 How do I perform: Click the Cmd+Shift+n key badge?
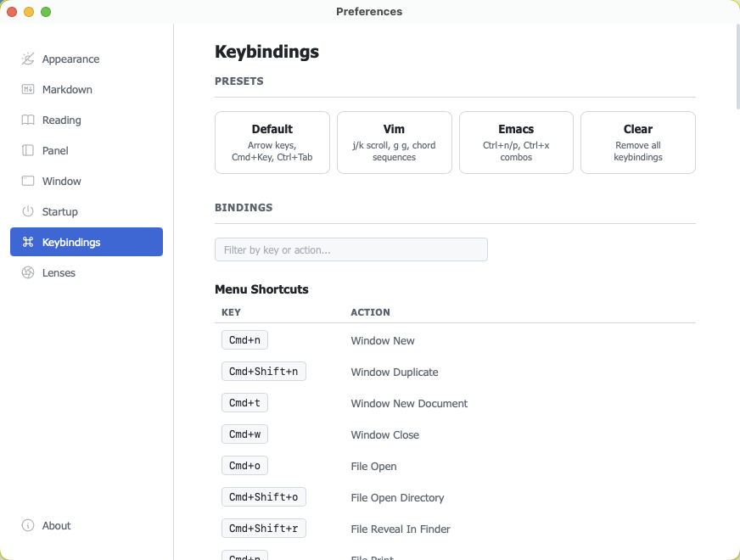coord(264,372)
